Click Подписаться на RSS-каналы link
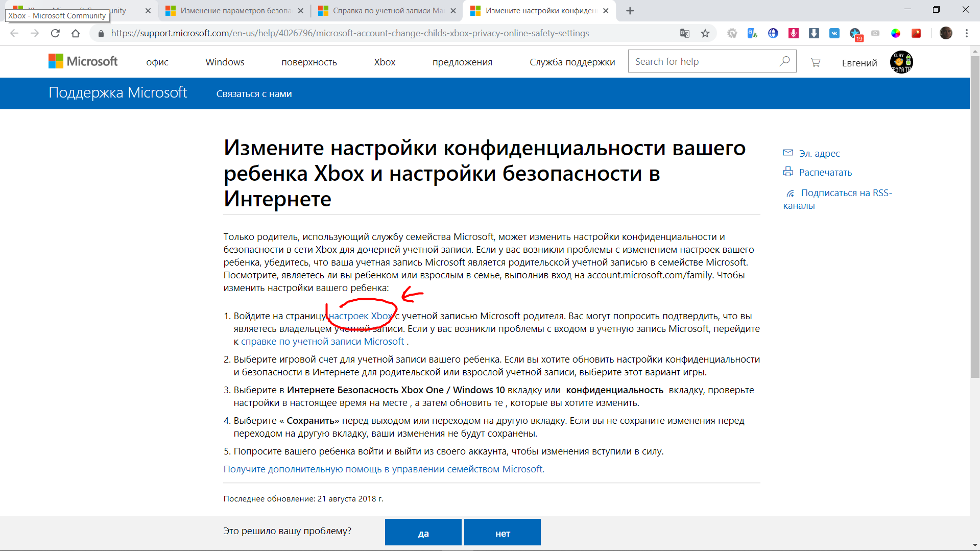The image size is (980, 551). 838,199
